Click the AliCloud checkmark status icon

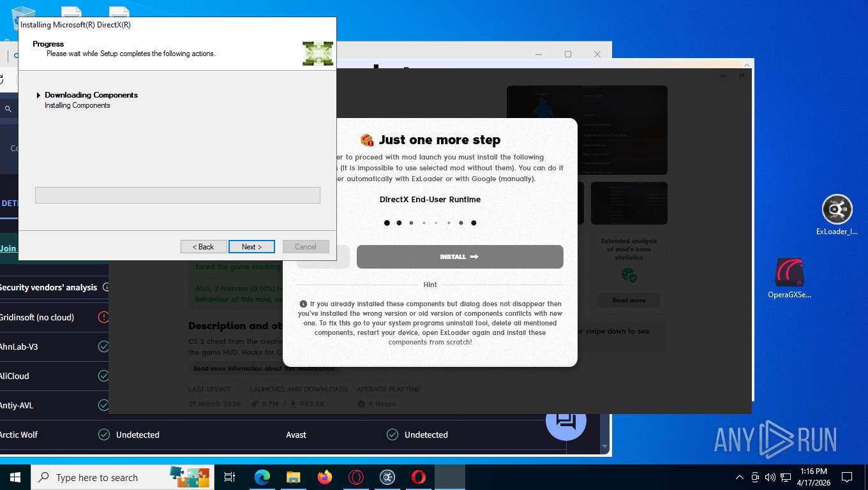tap(103, 376)
